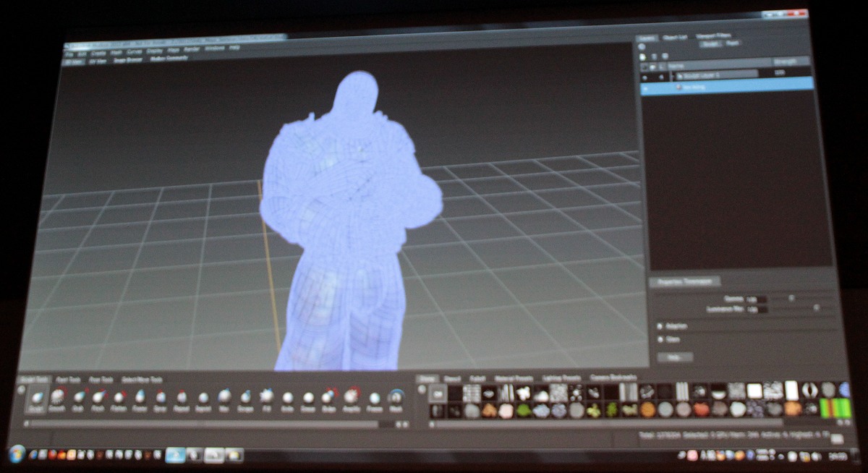The height and width of the screenshot is (473, 868).
Task: Open the File menu
Action: pyautogui.click(x=69, y=54)
